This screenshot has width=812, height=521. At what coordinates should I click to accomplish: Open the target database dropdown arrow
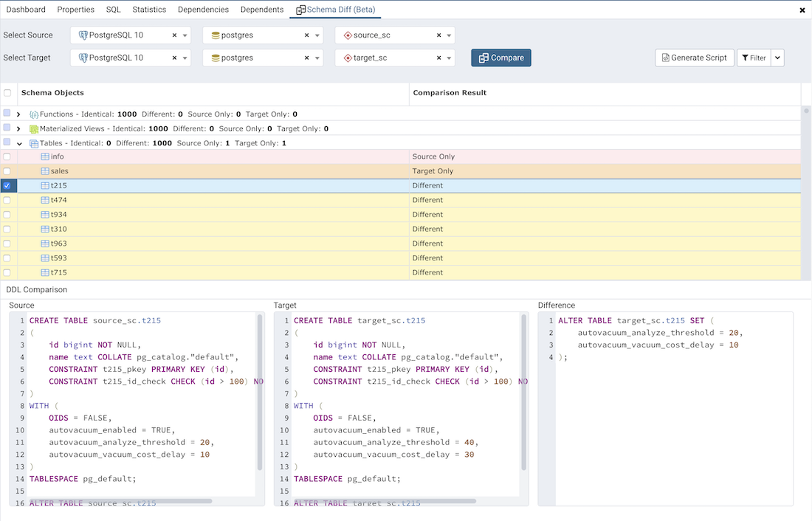coord(317,58)
